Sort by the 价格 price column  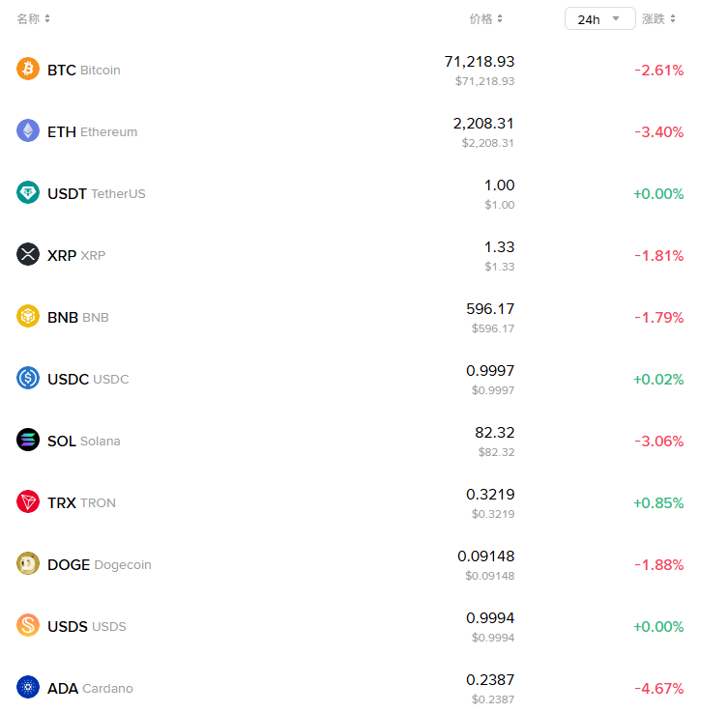point(485,19)
